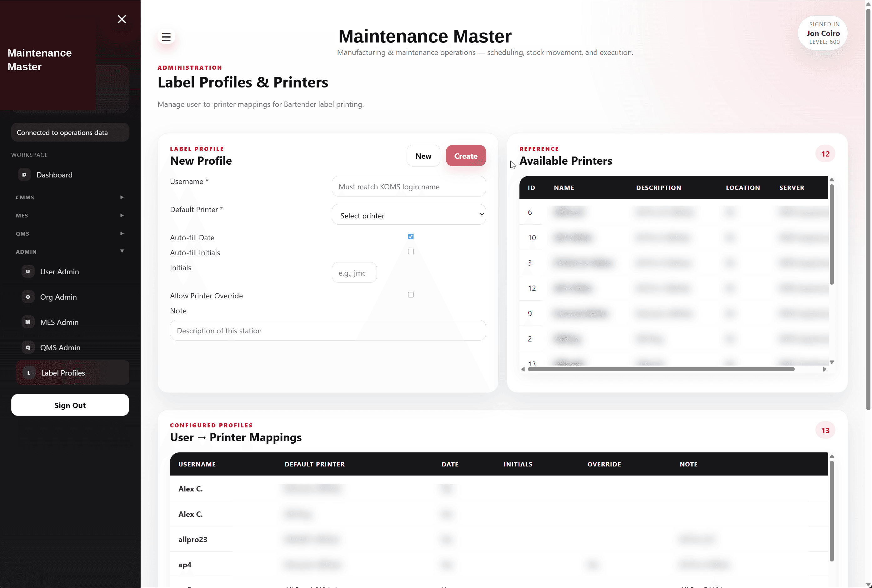The width and height of the screenshot is (872, 588).
Task: Enable the Auto-fill Initials checkbox
Action: [x=411, y=252]
